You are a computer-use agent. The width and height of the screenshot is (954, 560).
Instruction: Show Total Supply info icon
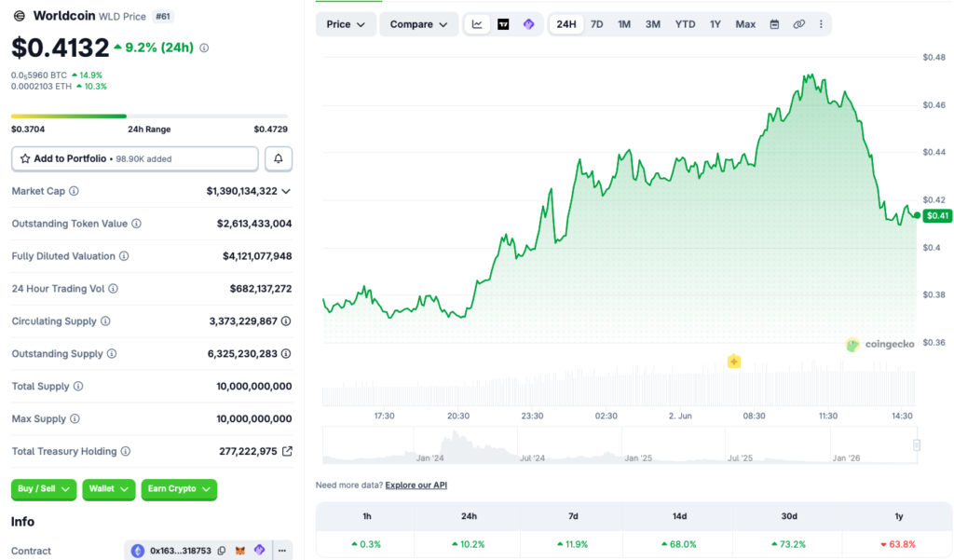coord(78,386)
